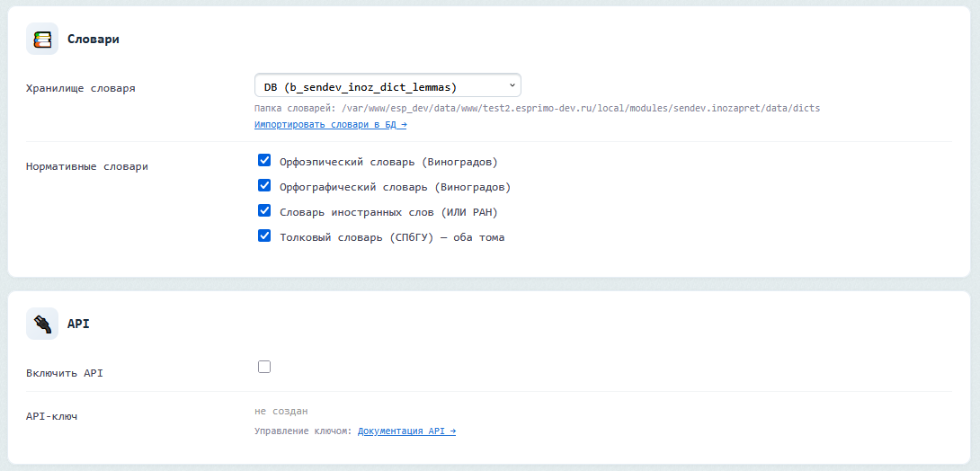This screenshot has height=471, width=980.
Task: Open the Документация API link
Action: point(406,431)
